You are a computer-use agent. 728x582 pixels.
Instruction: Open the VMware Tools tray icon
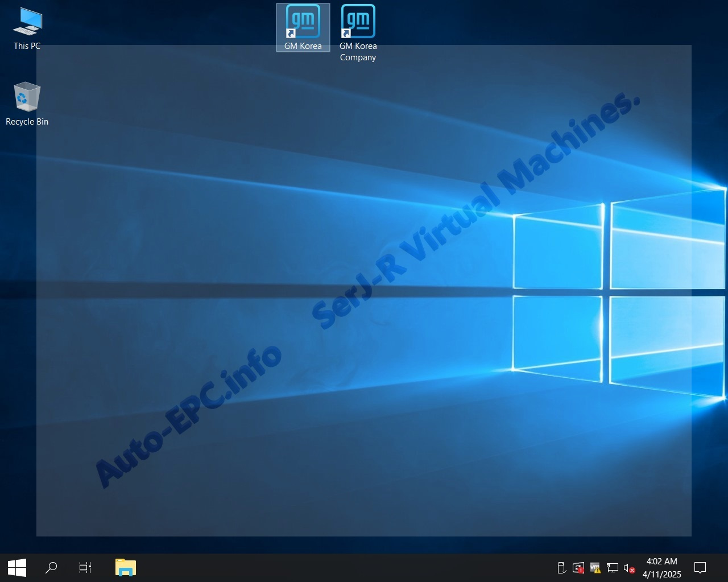595,567
